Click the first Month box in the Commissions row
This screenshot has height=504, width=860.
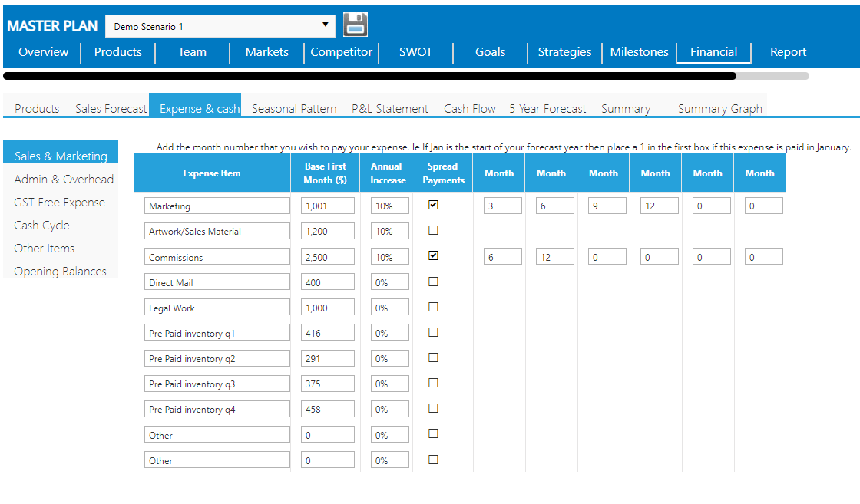coord(502,255)
